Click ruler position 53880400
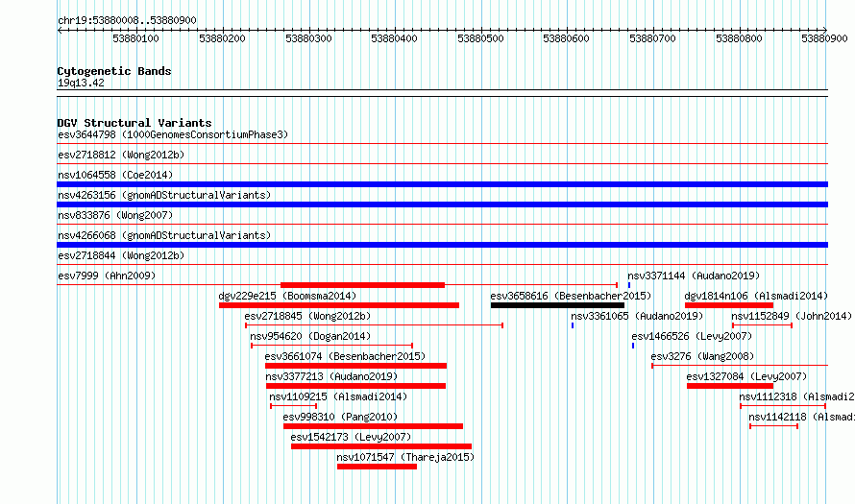Image resolution: width=855 pixels, height=504 pixels. 394,38
